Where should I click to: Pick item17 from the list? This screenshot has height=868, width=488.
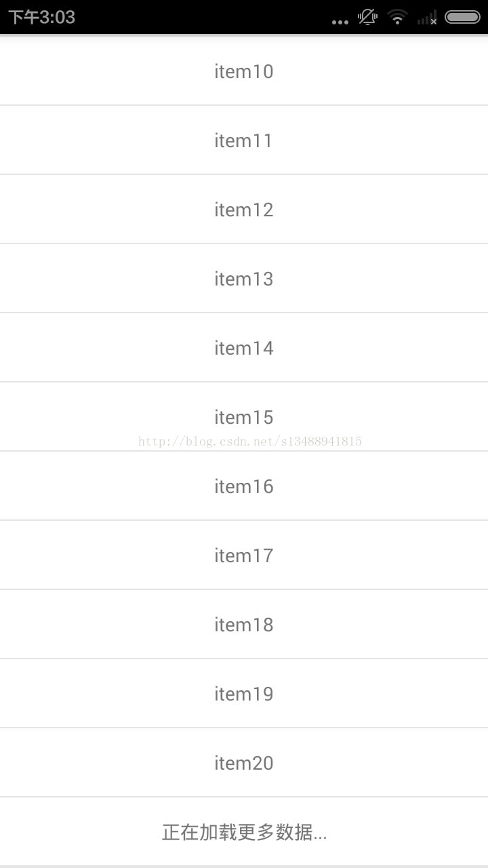coord(244,555)
